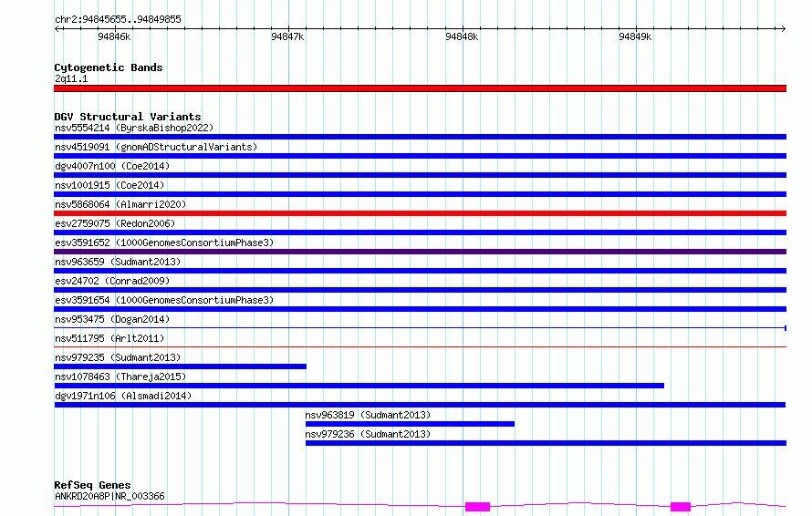This screenshot has height=516, width=812.
Task: Select the short blue bar under nsv979235
Action: [x=181, y=366]
